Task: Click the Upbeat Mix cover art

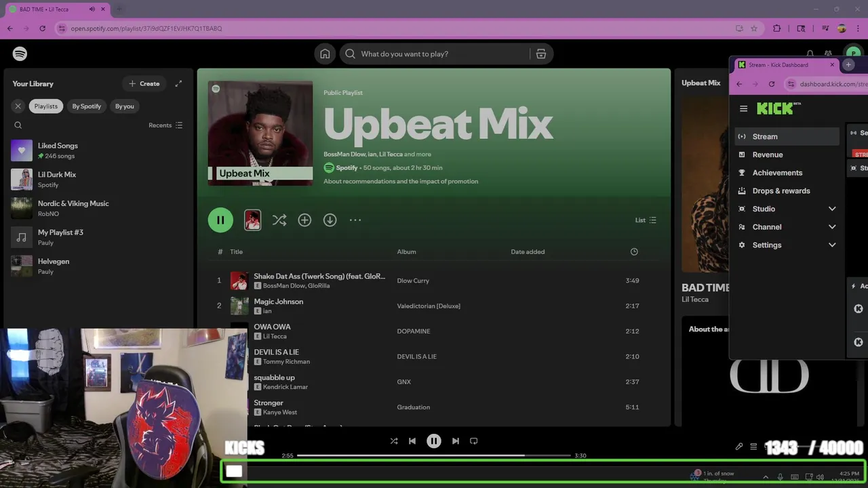Action: tap(260, 133)
